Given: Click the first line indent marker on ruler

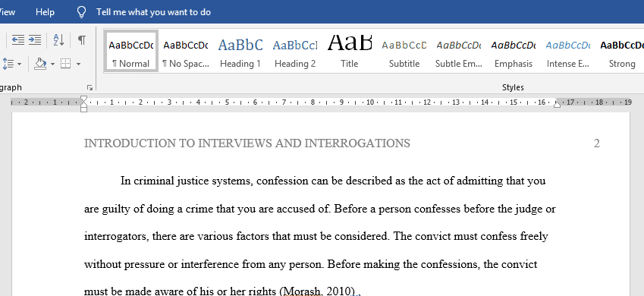Looking at the screenshot, I should 83,99.
